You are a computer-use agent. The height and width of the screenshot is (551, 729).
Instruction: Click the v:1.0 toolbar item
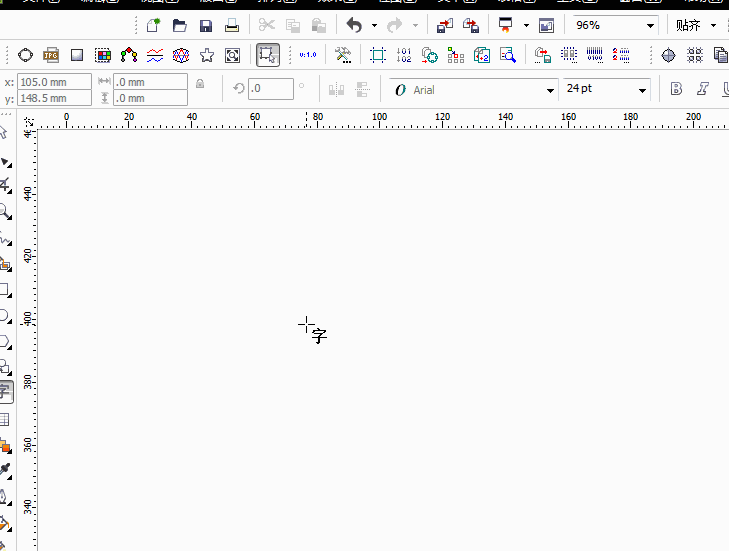(308, 55)
